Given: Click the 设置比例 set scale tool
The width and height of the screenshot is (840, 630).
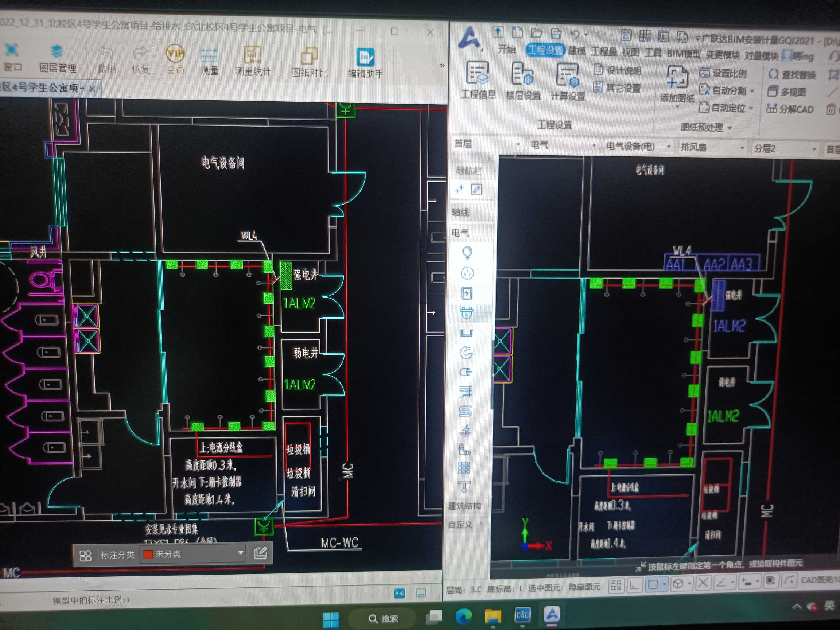Looking at the screenshot, I should [x=723, y=73].
